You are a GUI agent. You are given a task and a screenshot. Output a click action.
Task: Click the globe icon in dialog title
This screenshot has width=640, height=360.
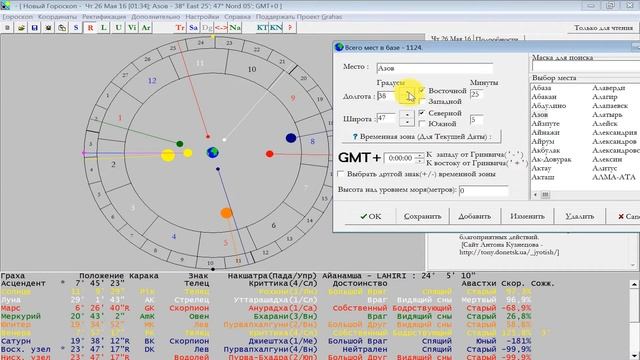[339, 47]
